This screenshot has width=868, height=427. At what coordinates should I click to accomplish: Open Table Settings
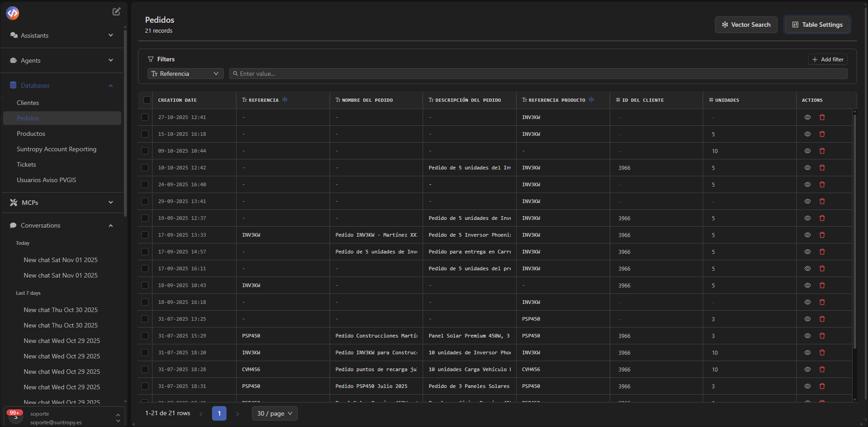pos(817,25)
